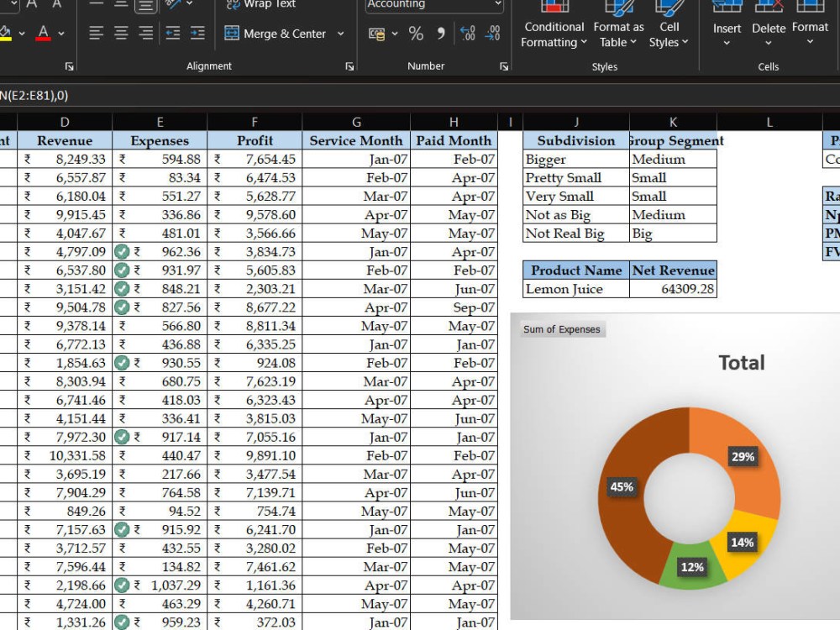Open the Font settings dialog launcher
This screenshot has height=630, width=840.
tap(69, 66)
